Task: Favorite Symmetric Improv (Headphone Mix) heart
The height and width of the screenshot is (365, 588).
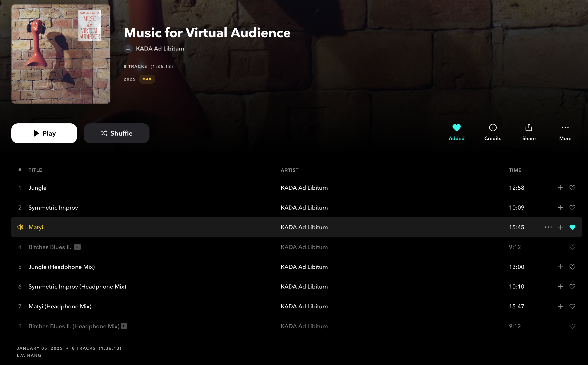Action: point(572,286)
